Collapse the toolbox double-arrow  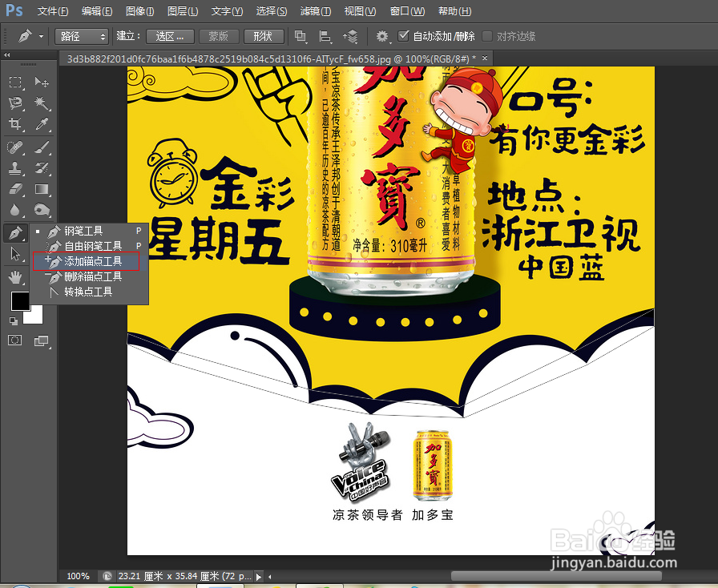point(7,55)
